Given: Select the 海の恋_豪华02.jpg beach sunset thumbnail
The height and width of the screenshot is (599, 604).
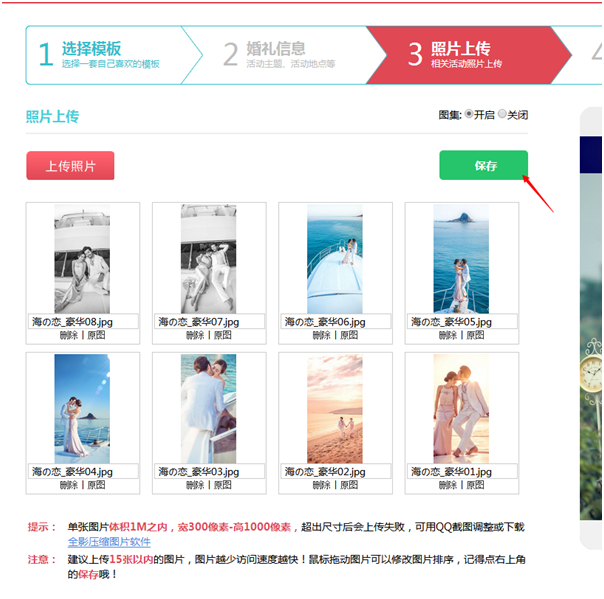Looking at the screenshot, I should (x=335, y=409).
